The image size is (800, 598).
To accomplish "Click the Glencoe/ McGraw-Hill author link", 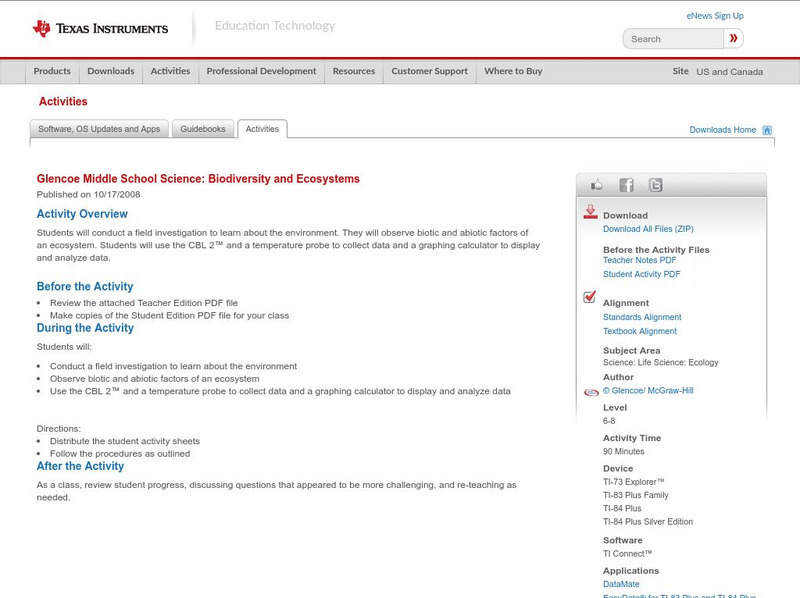I will tap(648, 391).
